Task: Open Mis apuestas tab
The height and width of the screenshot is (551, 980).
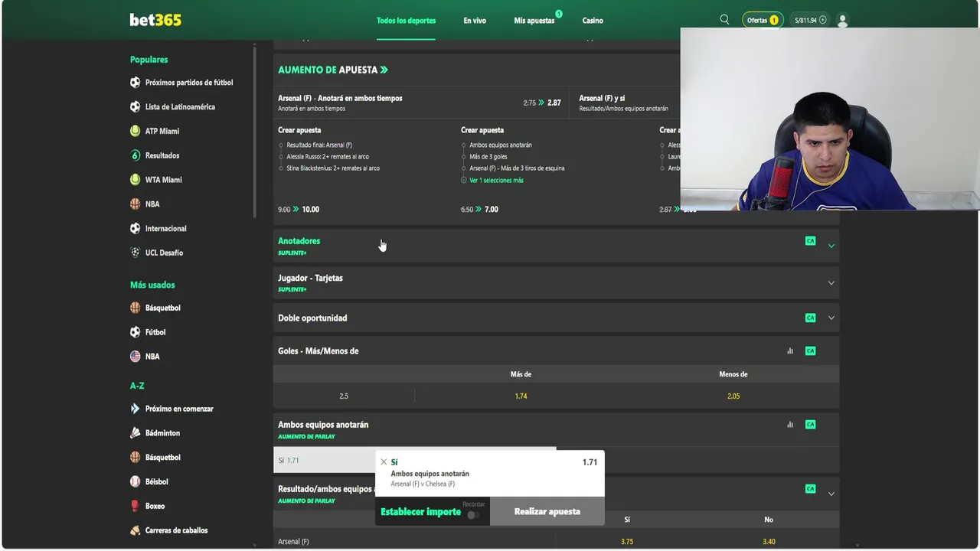Action: click(534, 21)
